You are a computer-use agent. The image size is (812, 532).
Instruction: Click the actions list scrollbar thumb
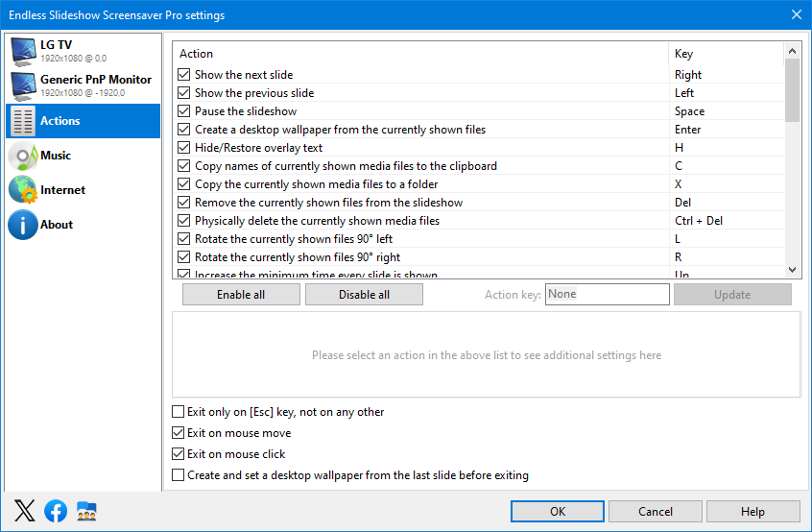792,90
